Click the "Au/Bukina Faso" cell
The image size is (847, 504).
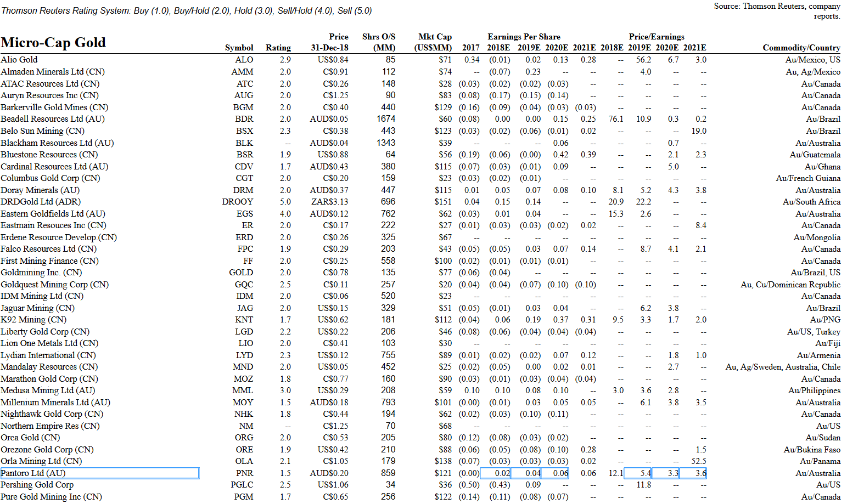[x=812, y=450]
